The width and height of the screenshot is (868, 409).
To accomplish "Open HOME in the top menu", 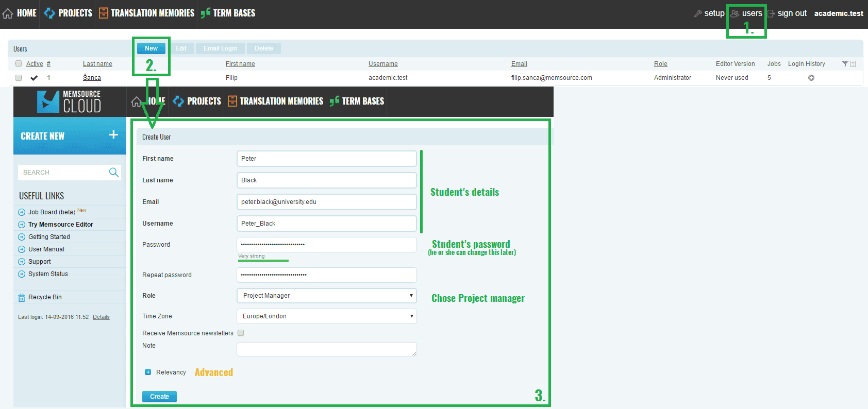I will click(x=27, y=13).
